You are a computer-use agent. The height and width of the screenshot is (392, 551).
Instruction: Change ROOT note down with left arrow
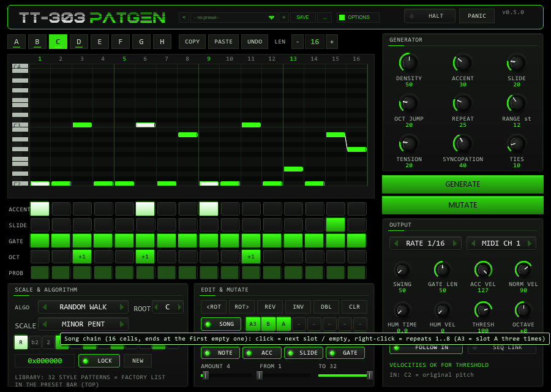[156, 307]
